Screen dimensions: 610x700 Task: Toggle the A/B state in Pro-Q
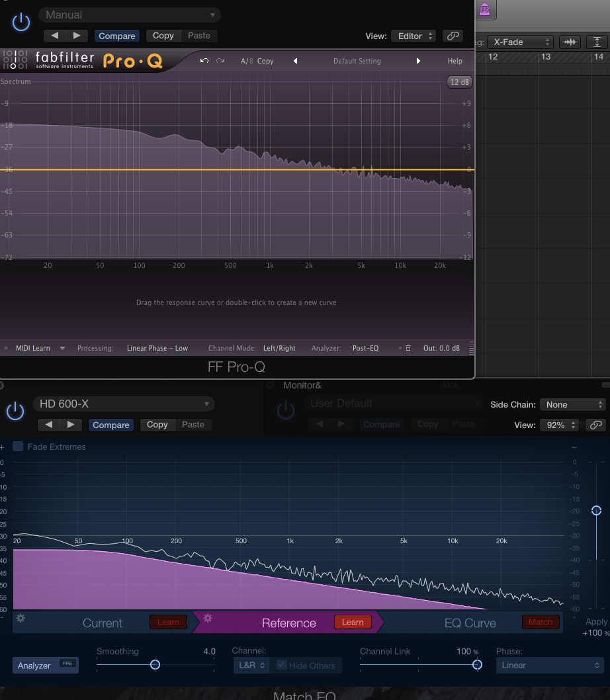(x=247, y=61)
